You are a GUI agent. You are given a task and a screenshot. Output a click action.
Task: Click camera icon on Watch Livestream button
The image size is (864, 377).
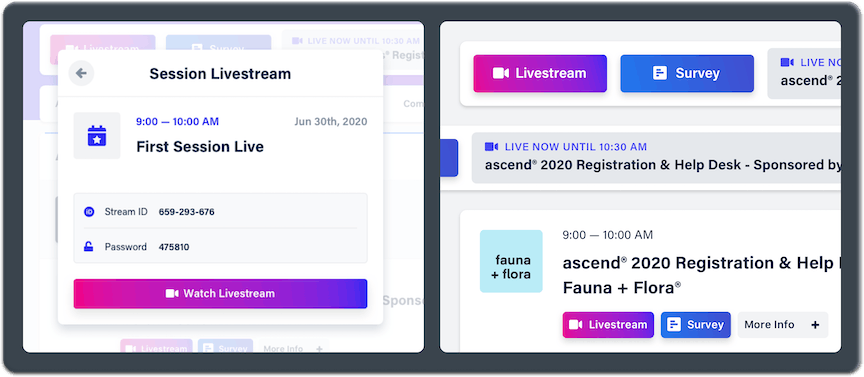[x=172, y=294]
